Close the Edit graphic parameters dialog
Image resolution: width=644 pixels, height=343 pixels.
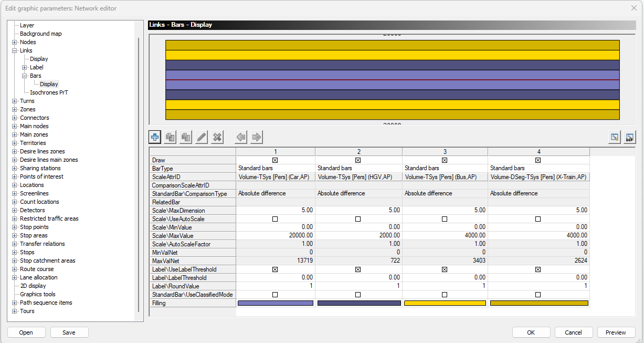point(634,8)
